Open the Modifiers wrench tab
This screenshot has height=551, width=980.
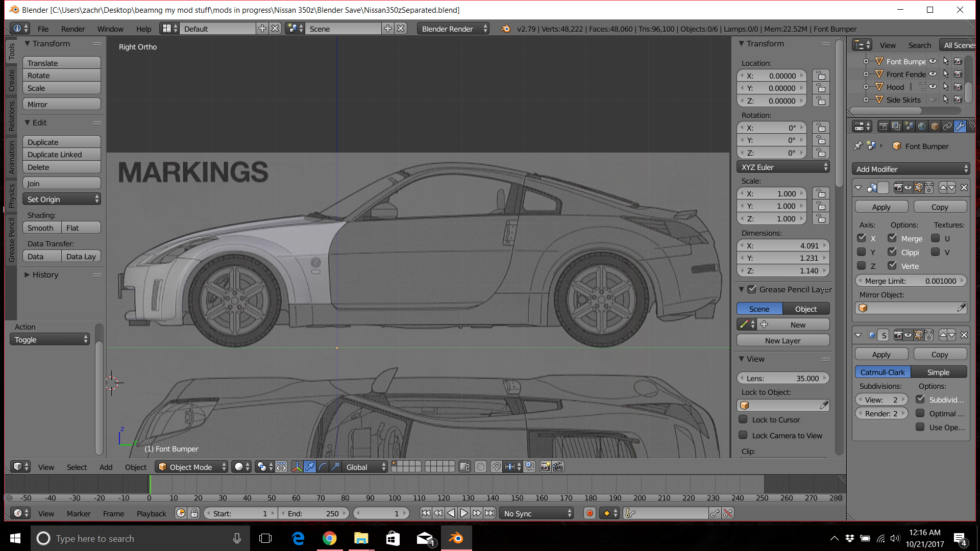(x=960, y=126)
